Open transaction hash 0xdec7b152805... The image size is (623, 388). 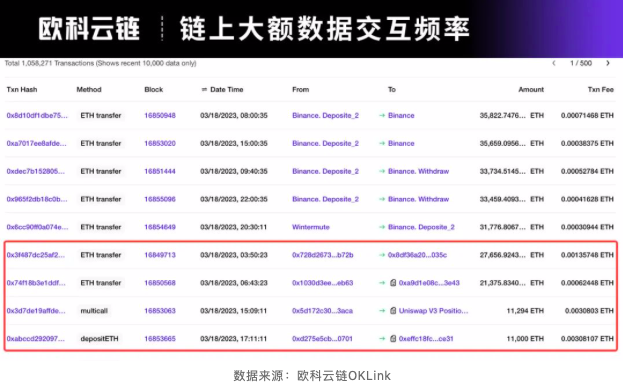click(x=35, y=171)
